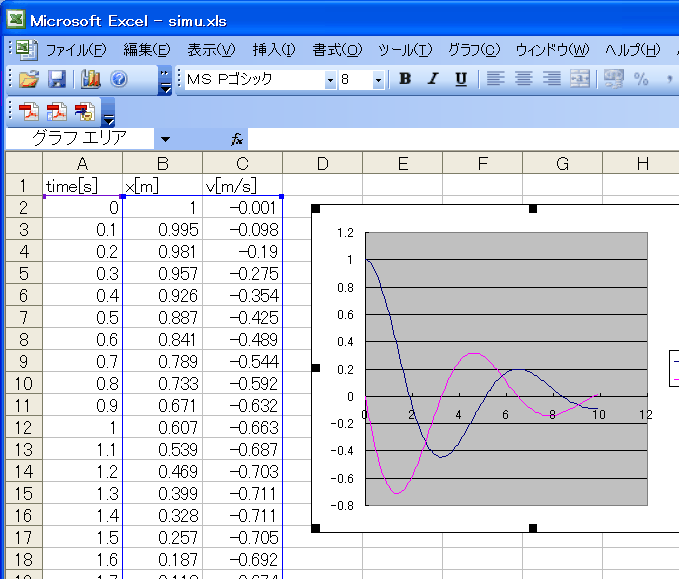
Task: Open the 表示(V) menu
Action: coord(211,50)
